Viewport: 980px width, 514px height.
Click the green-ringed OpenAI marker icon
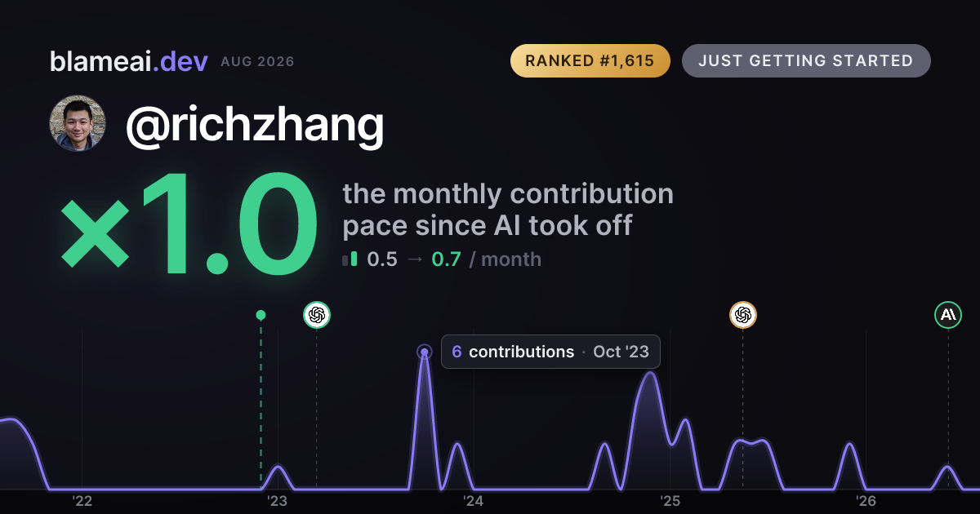[x=317, y=314]
